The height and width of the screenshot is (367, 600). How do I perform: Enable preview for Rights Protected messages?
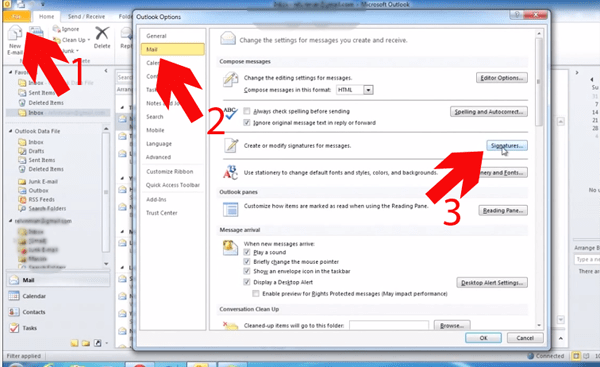tap(256, 294)
